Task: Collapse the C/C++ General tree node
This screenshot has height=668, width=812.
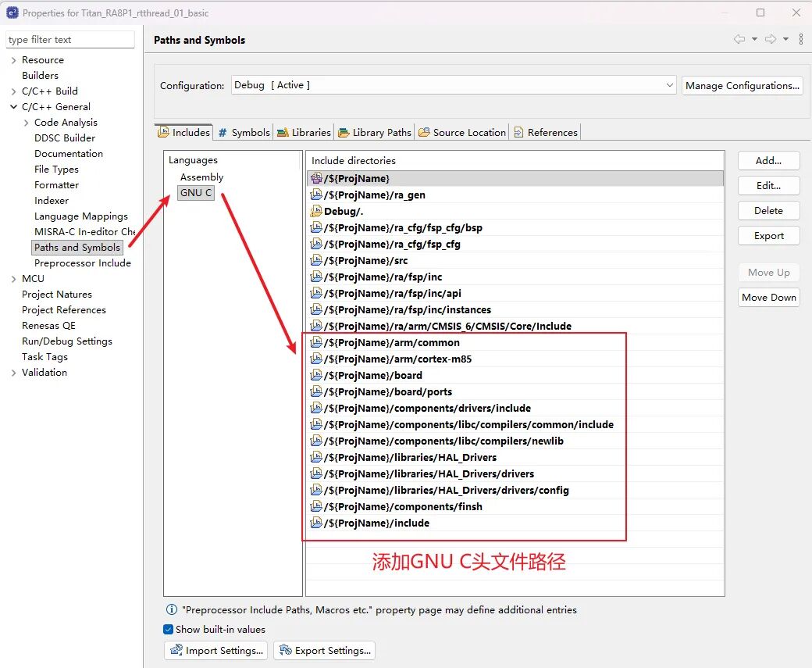Action: tap(13, 107)
